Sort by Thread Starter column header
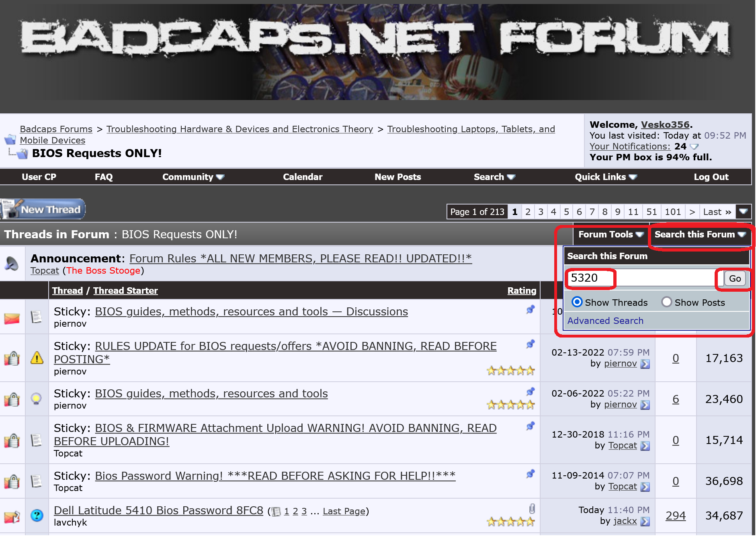This screenshot has height=536, width=756. [125, 291]
